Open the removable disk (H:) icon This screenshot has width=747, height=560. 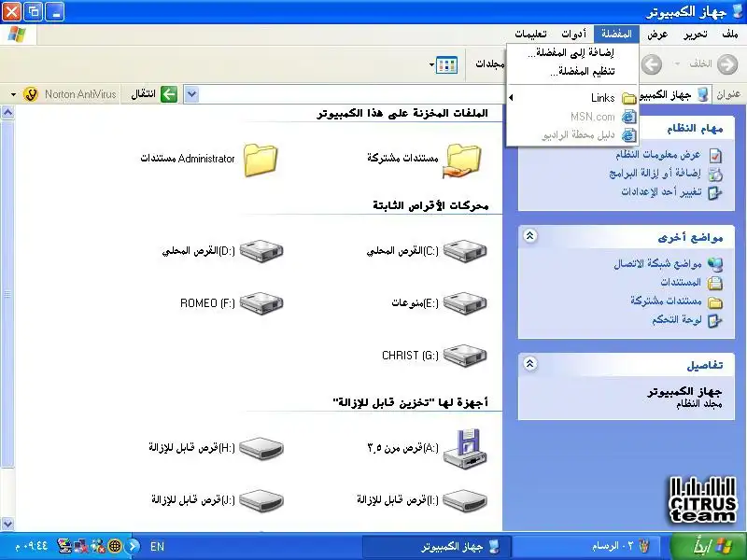click(x=261, y=448)
